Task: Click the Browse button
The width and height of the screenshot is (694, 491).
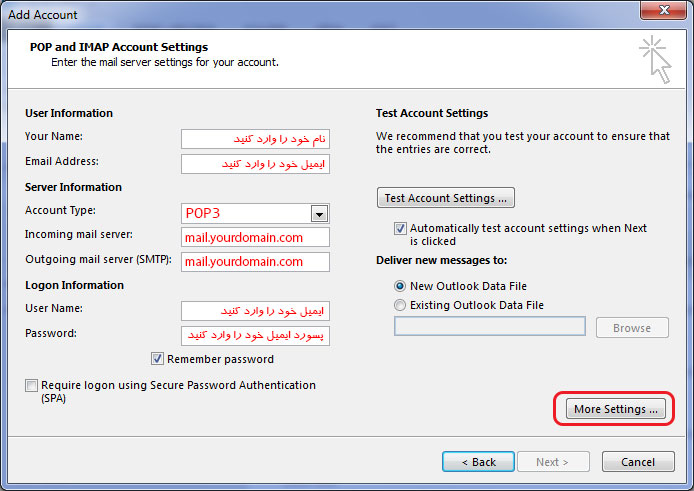Action: coord(632,328)
